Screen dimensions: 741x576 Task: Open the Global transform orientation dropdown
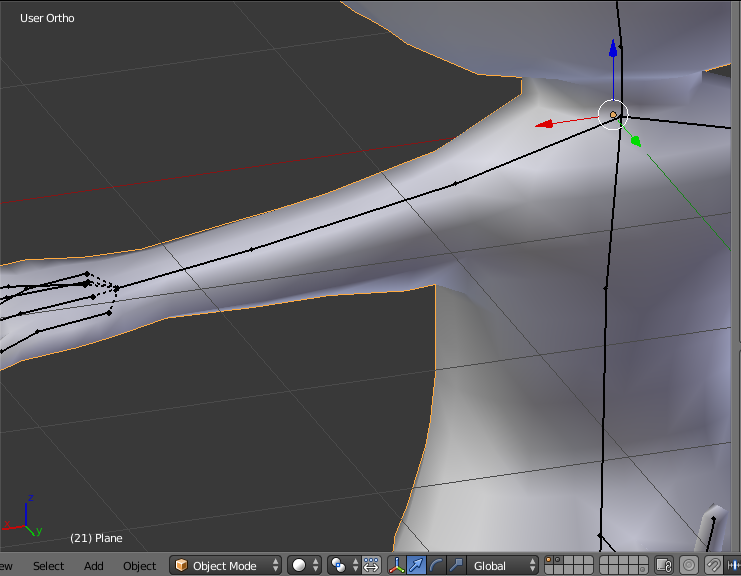click(502, 565)
